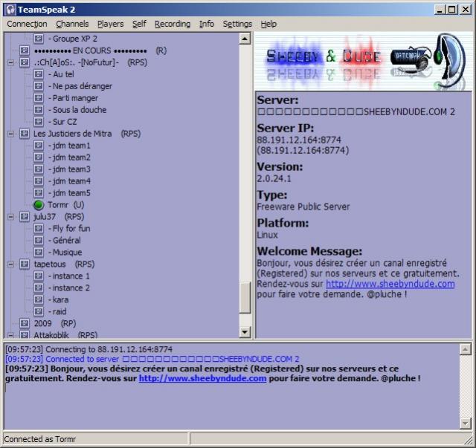This screenshot has height=448, width=476.
Task: Click the channel icon beside Groupe XP 2
Action: click(x=39, y=39)
